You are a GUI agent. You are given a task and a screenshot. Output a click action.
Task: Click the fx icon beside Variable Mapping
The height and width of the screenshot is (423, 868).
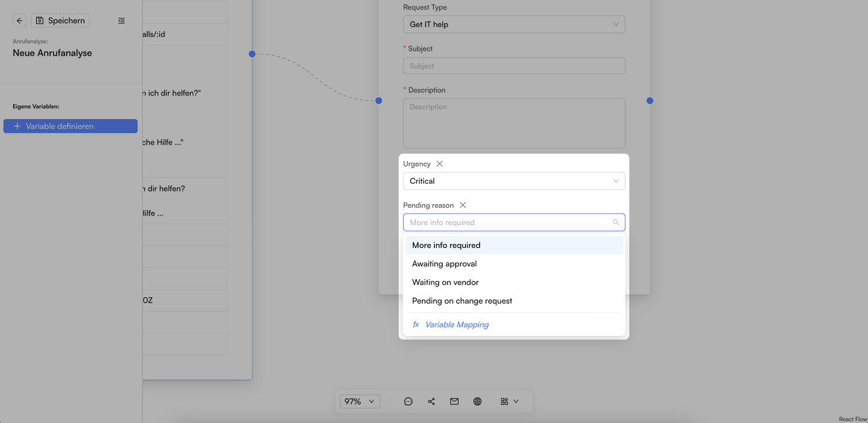(x=416, y=325)
